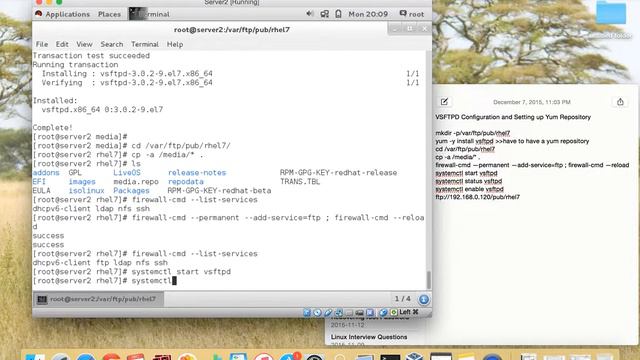Click the blue notification icon beside 1 / 4
The width and height of the screenshot is (640, 360).
click(424, 299)
